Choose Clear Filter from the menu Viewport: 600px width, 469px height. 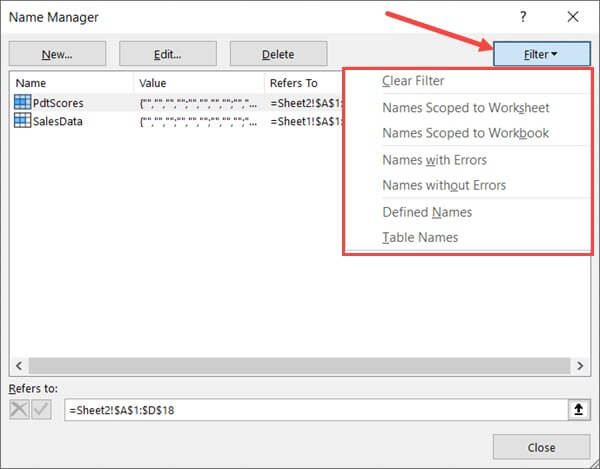coord(413,81)
